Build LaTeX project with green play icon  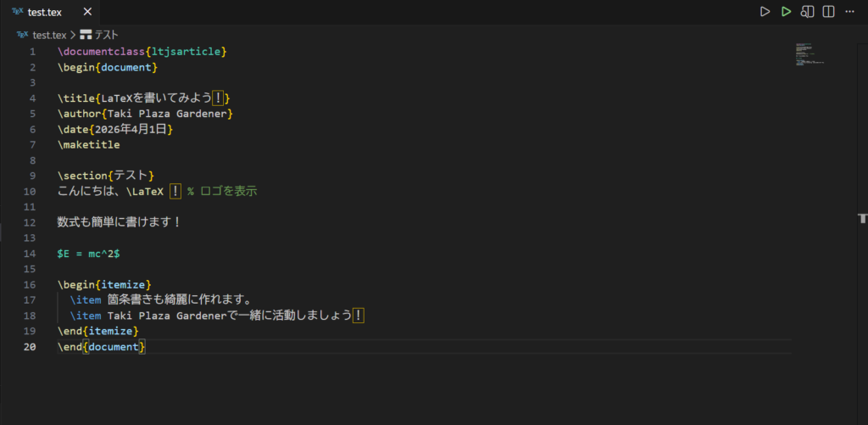[x=787, y=12]
